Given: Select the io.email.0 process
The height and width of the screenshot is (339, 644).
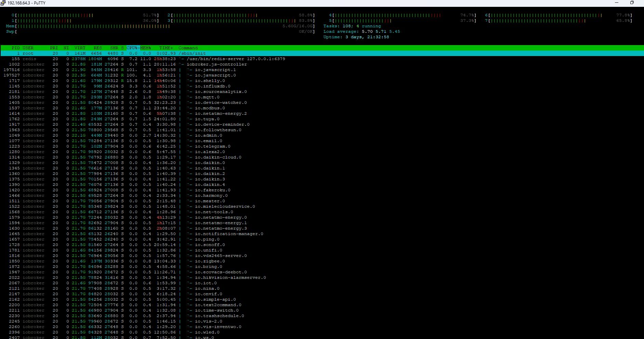Looking at the screenshot, I should (322, 141).
